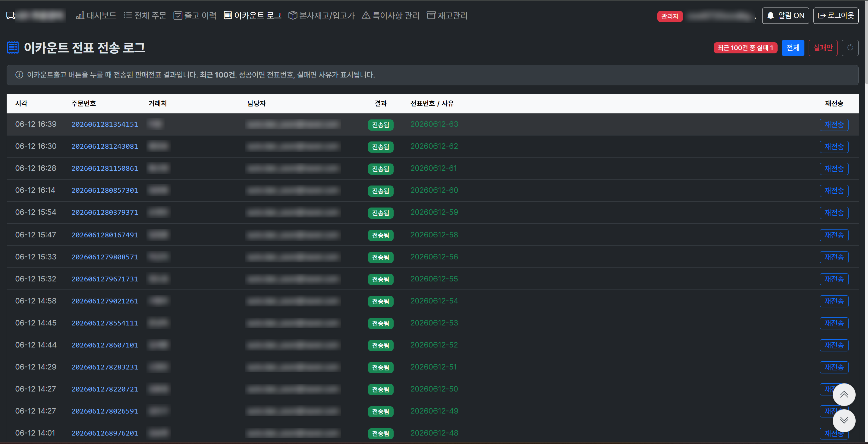The width and height of the screenshot is (868, 444).
Task: Resend voucher 20260612-58 with 재전송
Action: (834, 235)
